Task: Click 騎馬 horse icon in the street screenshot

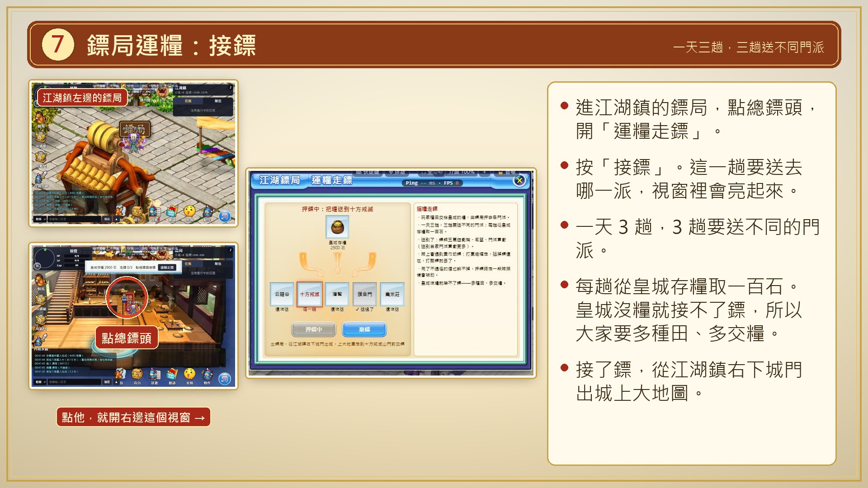Action: pos(41,117)
